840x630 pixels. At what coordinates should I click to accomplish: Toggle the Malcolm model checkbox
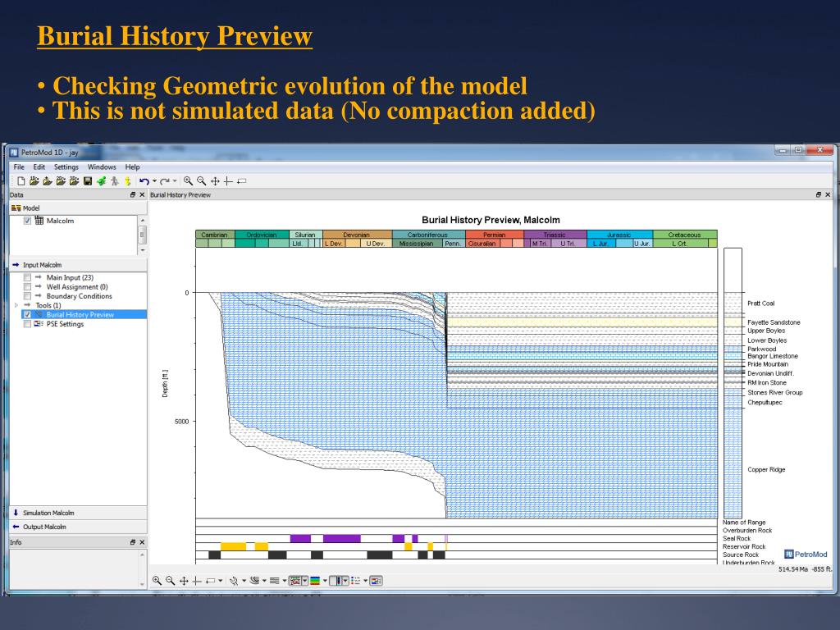(x=27, y=221)
